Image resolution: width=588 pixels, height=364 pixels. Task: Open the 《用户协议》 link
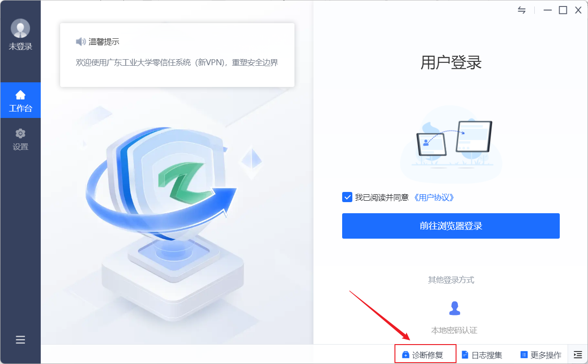[434, 197]
